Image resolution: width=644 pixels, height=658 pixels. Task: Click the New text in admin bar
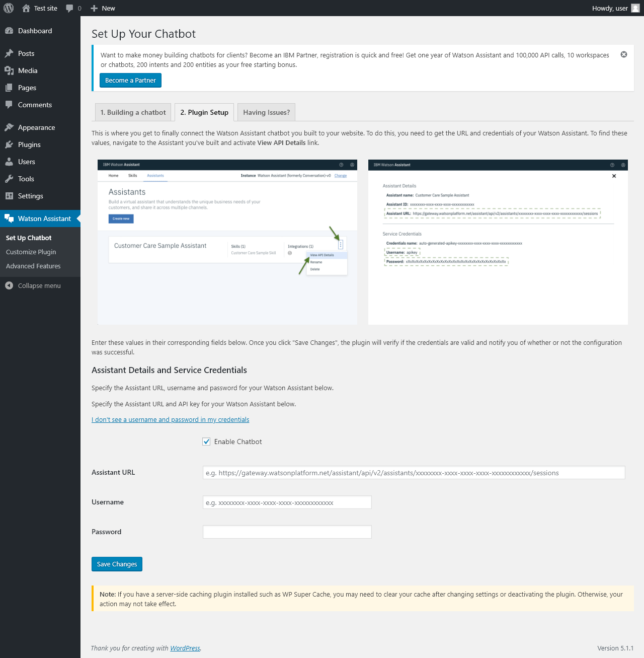pos(109,8)
